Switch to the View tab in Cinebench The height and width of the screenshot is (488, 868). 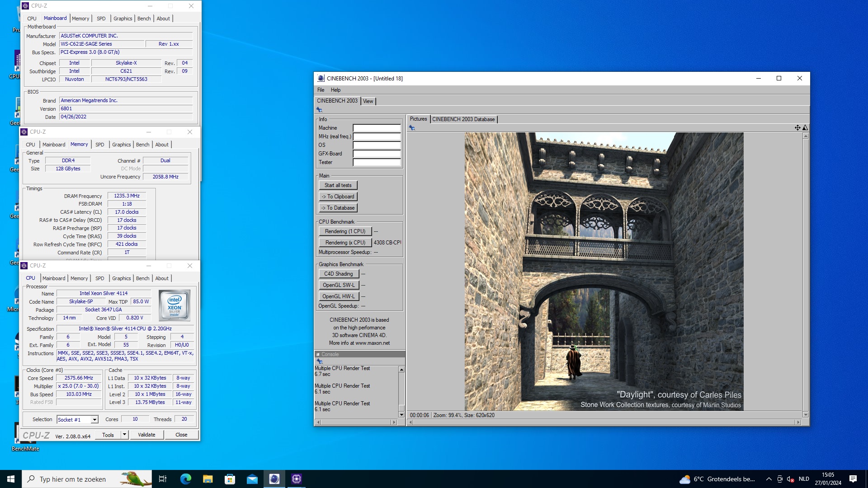click(368, 101)
